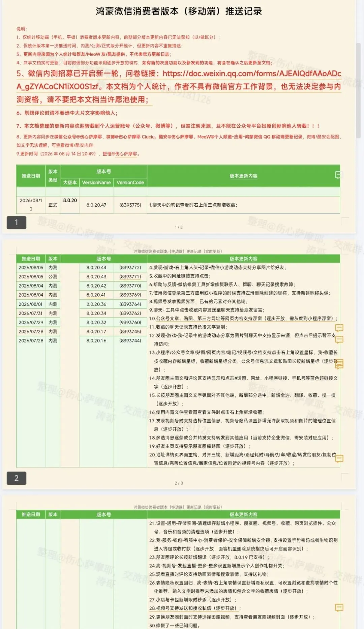364x629 pixels.
Task: Click page indicator 1 / 8
Action: click(179, 227)
